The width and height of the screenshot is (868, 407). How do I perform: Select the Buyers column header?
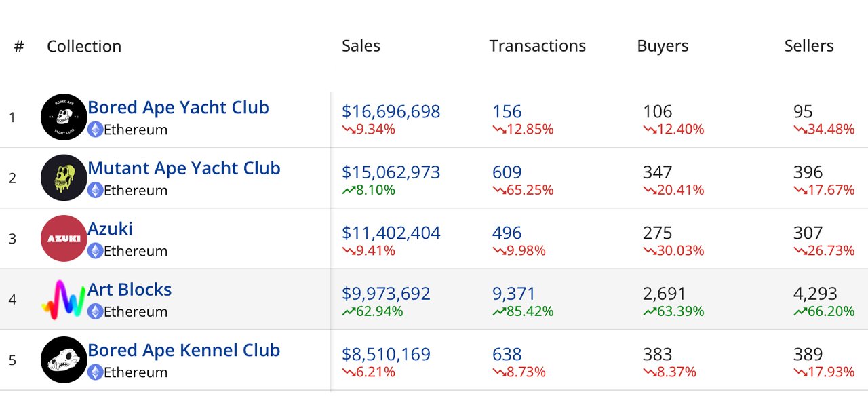click(x=662, y=45)
